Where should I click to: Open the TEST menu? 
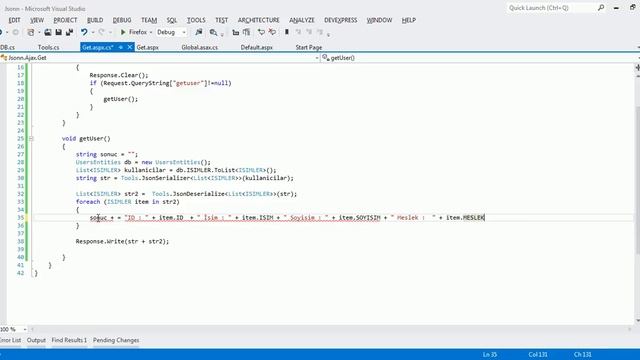coord(222,20)
